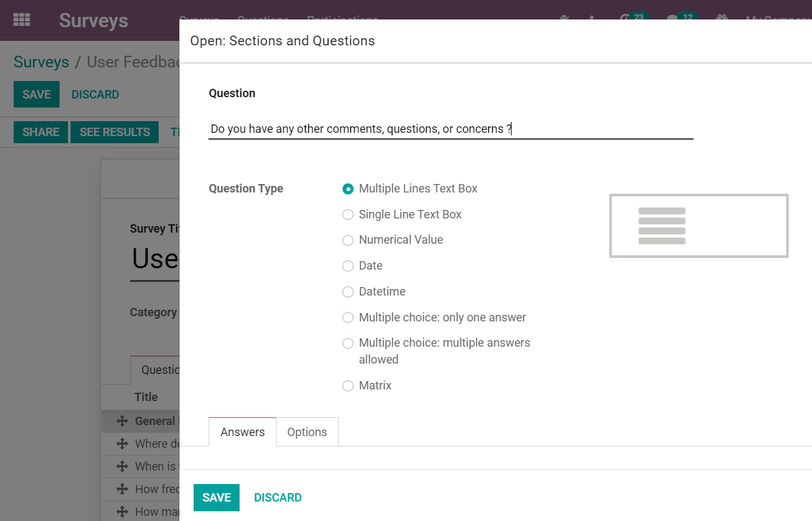This screenshot has height=521, width=812.
Task: Go to Surveys breadcrumb link
Action: (x=41, y=62)
